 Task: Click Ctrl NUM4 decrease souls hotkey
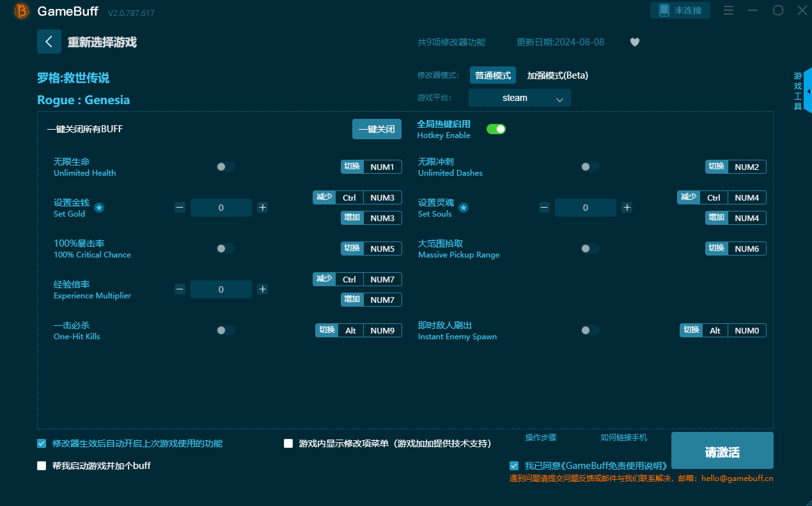pyautogui.click(x=722, y=197)
